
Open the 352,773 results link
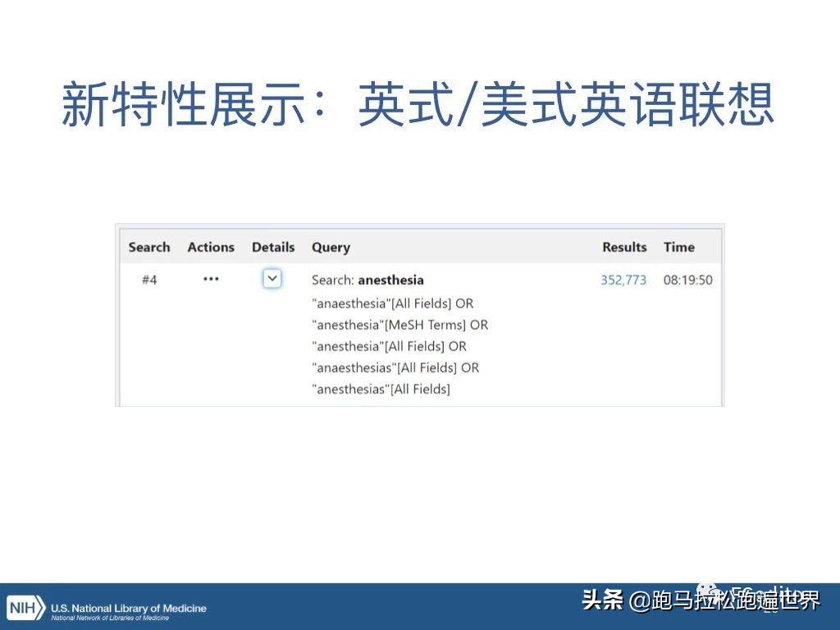[624, 280]
